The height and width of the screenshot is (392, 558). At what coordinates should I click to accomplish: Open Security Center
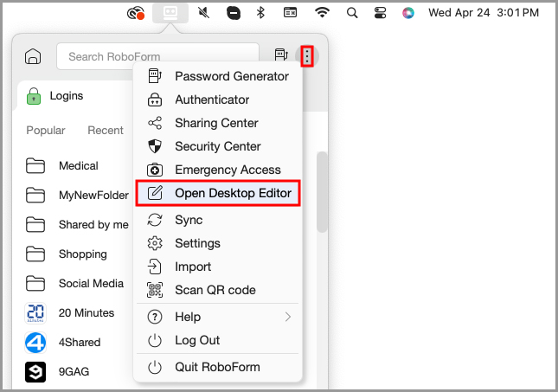[x=218, y=146]
